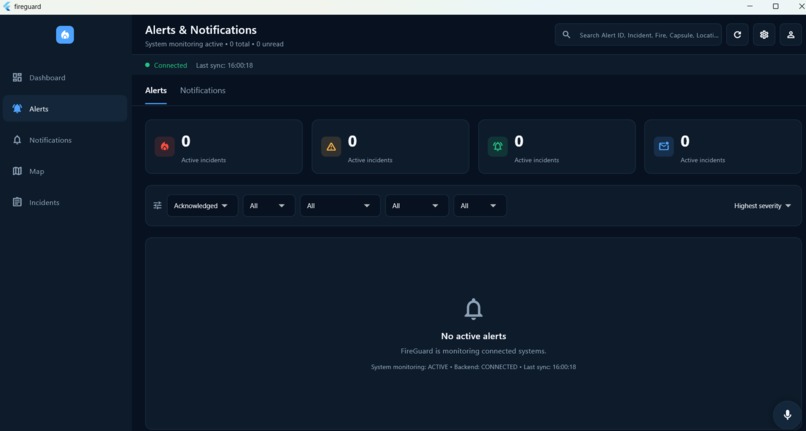Viewport: 806px width, 431px height.
Task: Open the Acknowledged status dropdown
Action: tap(203, 206)
